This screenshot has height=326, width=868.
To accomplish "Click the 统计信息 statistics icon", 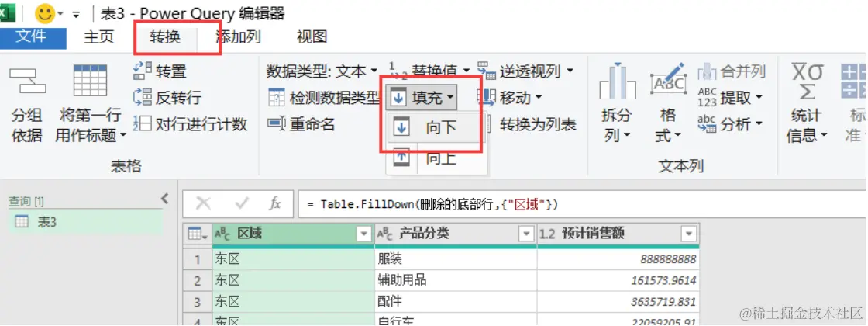I will point(807,81).
